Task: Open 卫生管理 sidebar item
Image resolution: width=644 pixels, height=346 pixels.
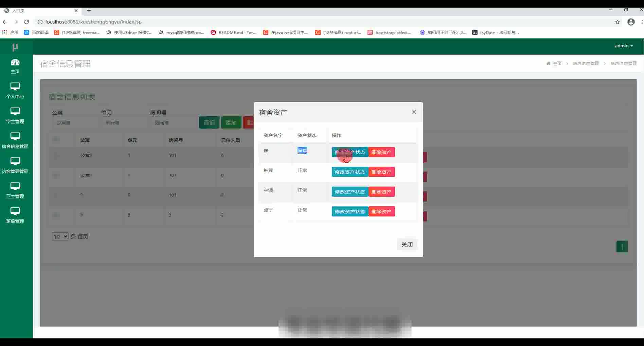Action: (15, 191)
